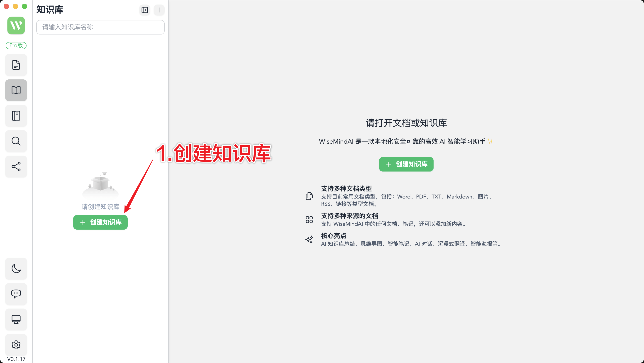Click the V0.1.17 version label
The width and height of the screenshot is (644, 363).
pos(16,359)
